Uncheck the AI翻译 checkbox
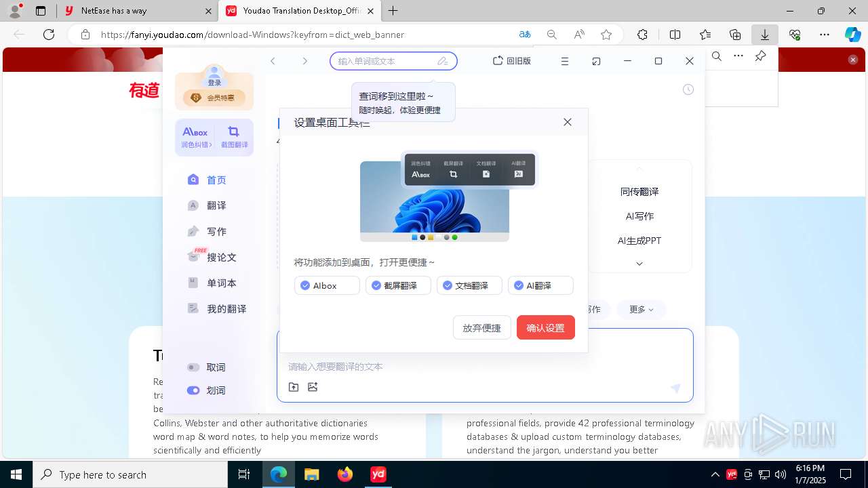Viewport: 868px width, 488px height. click(x=519, y=285)
